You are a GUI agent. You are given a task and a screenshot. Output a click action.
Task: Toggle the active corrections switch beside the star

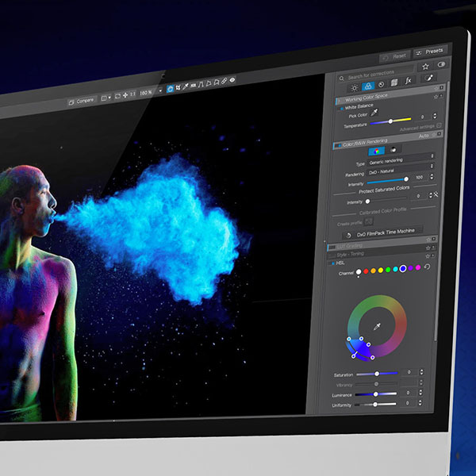click(x=441, y=64)
